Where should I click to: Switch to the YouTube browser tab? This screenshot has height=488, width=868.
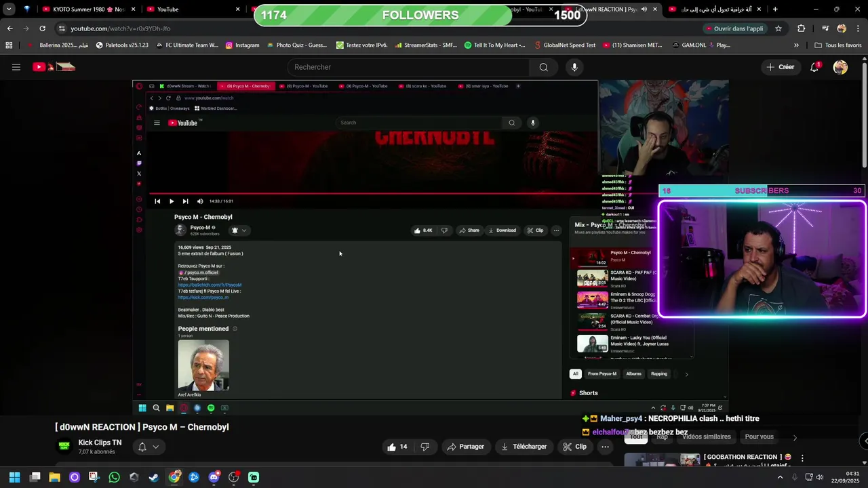190,9
